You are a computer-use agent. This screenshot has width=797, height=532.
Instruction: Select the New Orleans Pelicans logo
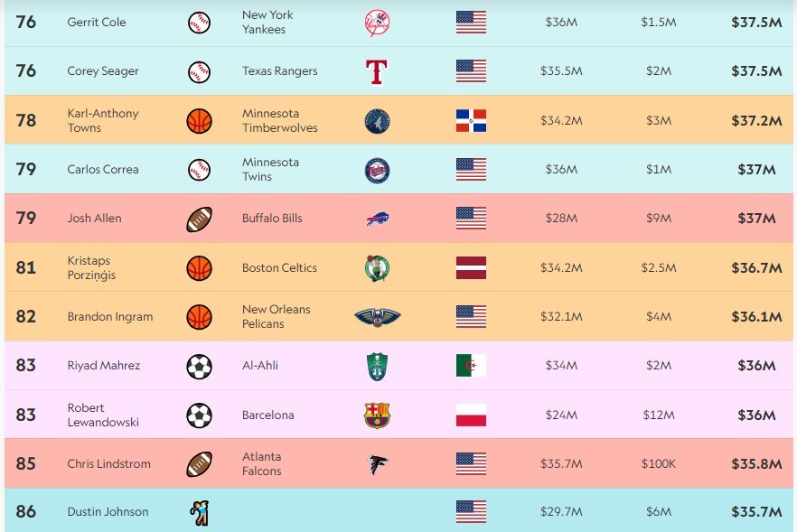click(x=377, y=317)
